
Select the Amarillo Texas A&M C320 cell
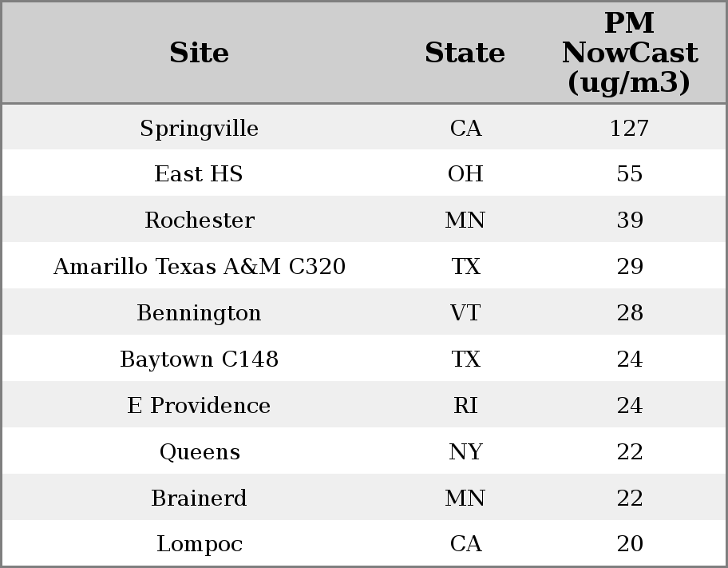pos(199,267)
